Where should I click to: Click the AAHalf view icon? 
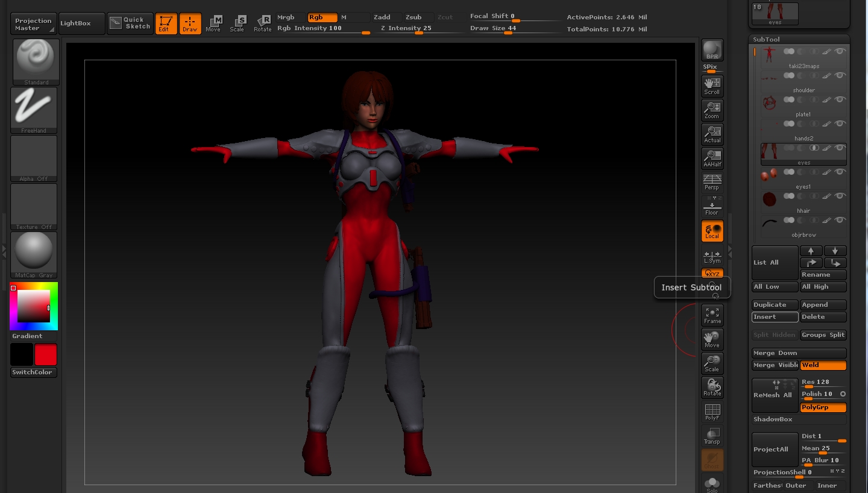(712, 158)
